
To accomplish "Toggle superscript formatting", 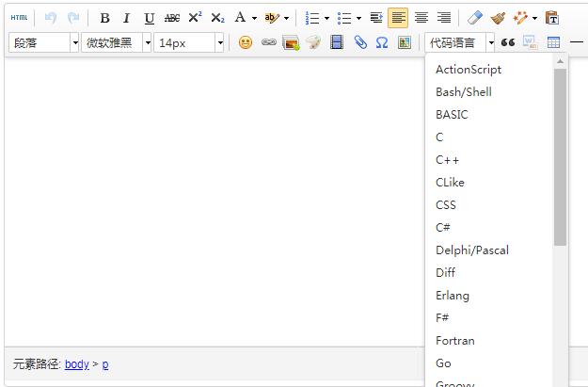I will tap(195, 18).
